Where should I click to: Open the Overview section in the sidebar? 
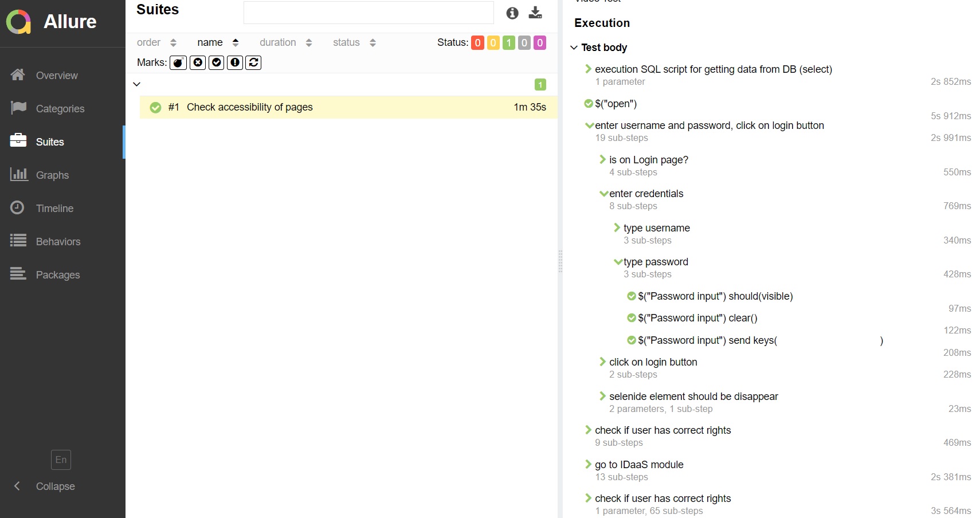(57, 75)
